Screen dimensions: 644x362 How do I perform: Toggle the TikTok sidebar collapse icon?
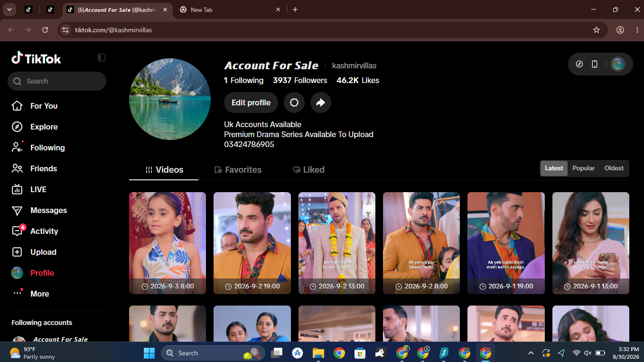[x=102, y=57]
